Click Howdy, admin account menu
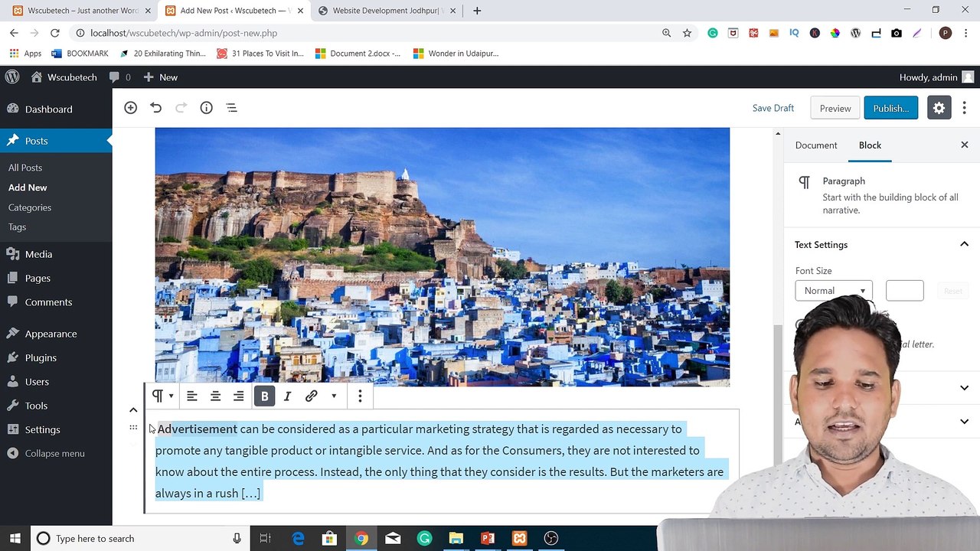 (x=936, y=77)
